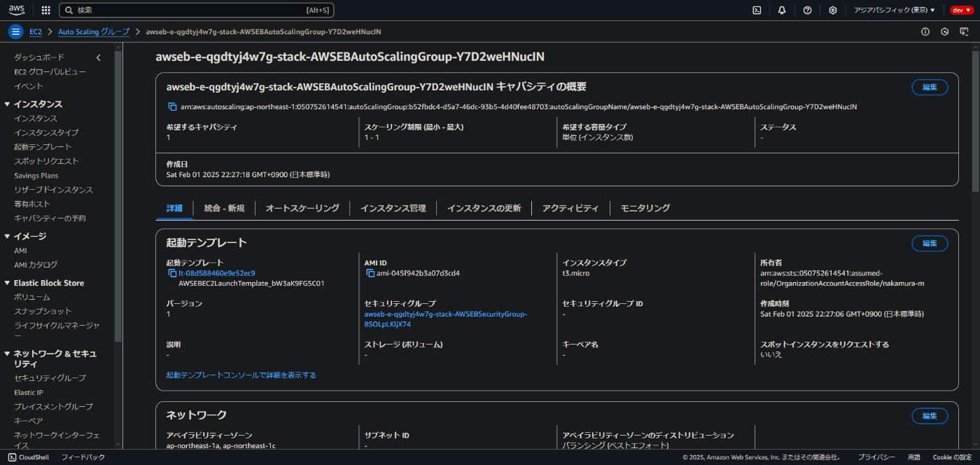The width and height of the screenshot is (980, 465).
Task: Open the インスタンス管理 tab
Action: 393,208
